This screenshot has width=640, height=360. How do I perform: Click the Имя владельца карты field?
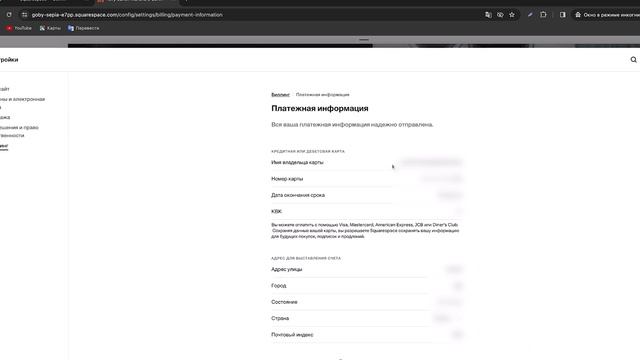coord(367,162)
